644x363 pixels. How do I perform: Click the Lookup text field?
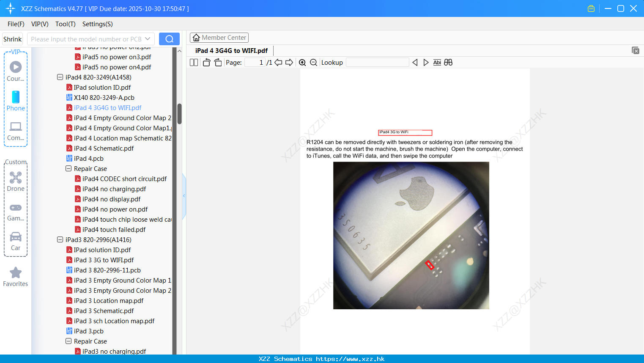click(x=378, y=63)
